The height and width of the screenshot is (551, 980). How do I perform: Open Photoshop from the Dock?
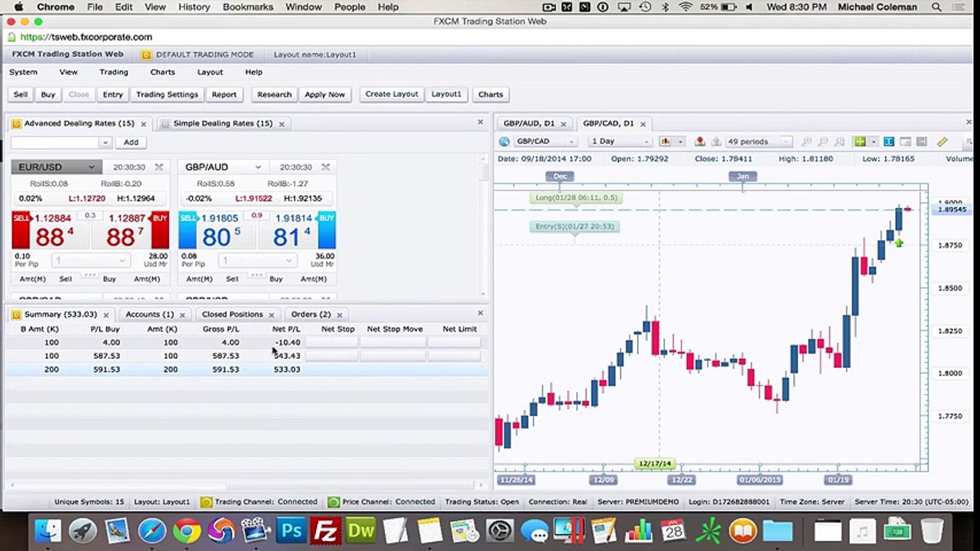(x=291, y=530)
